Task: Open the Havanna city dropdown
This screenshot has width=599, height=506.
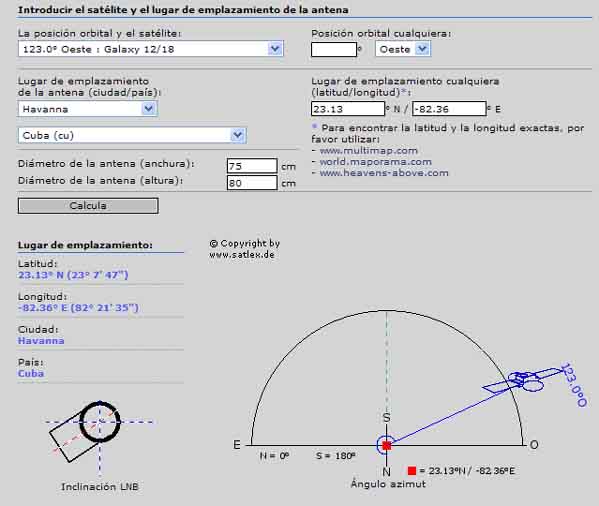Action: coord(87,109)
